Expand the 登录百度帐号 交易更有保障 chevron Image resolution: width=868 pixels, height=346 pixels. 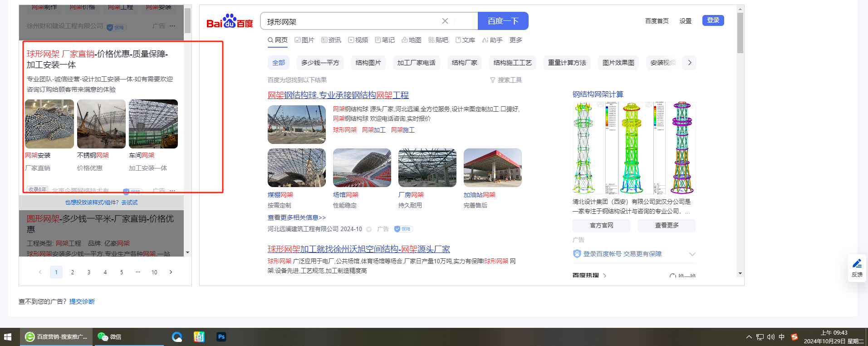692,254
